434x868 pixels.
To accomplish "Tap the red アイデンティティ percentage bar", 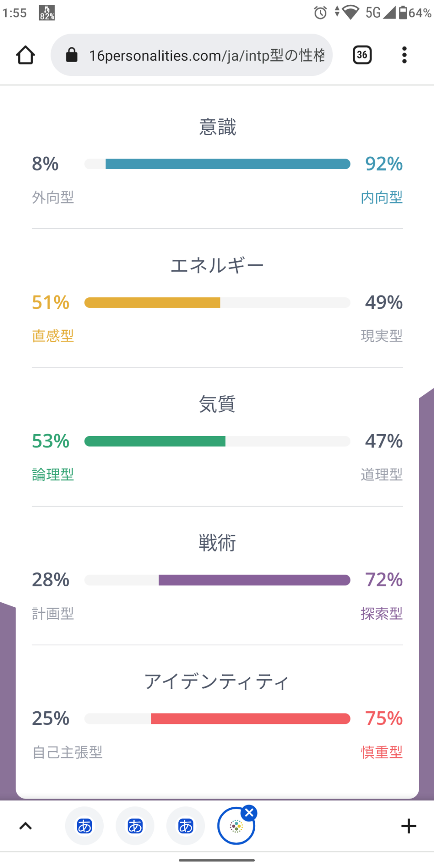I will [250, 719].
